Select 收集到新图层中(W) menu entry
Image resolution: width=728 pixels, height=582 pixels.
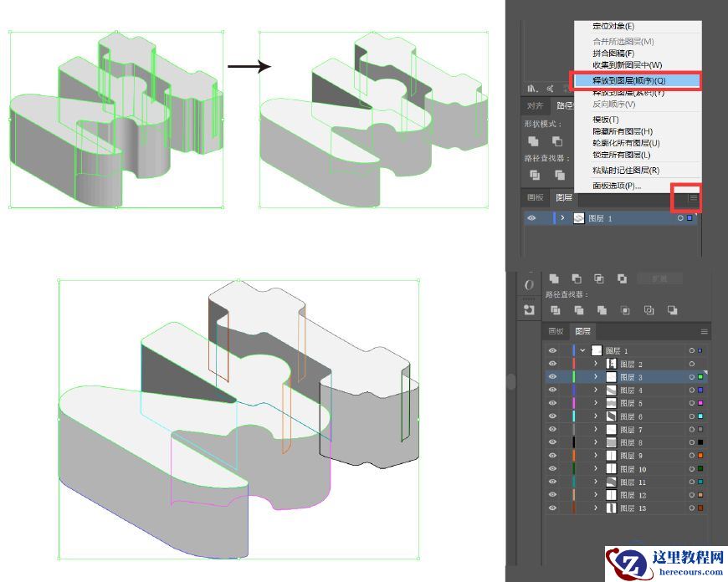coord(627,64)
